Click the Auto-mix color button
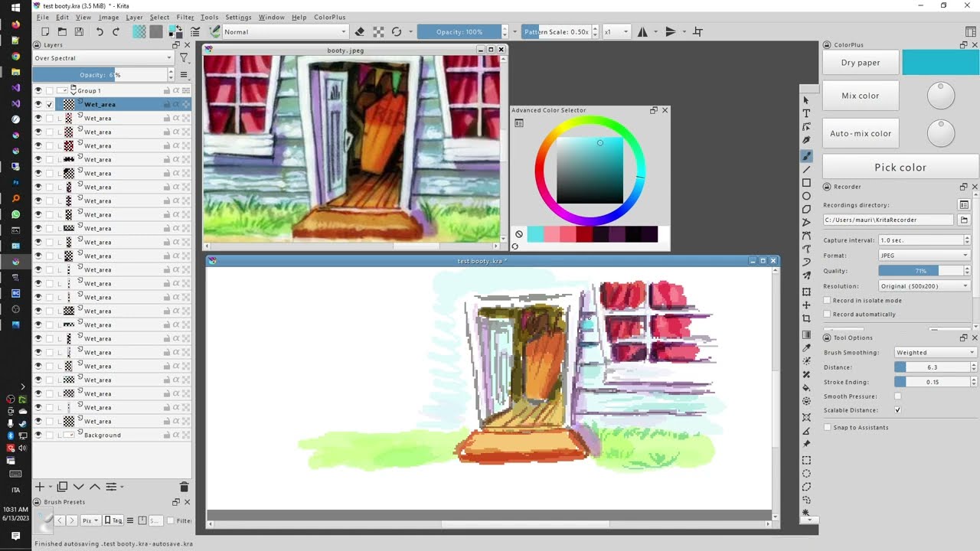980x551 pixels. pos(861,133)
